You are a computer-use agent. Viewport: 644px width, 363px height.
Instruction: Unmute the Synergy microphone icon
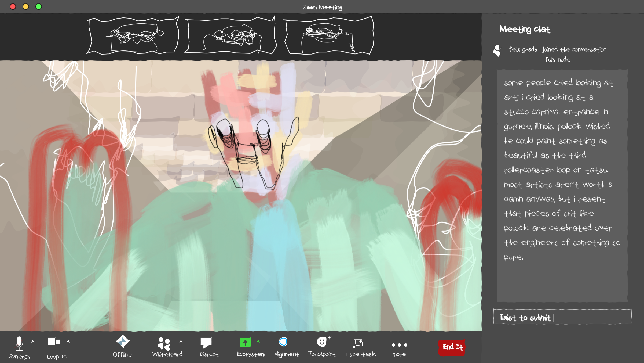tap(19, 343)
